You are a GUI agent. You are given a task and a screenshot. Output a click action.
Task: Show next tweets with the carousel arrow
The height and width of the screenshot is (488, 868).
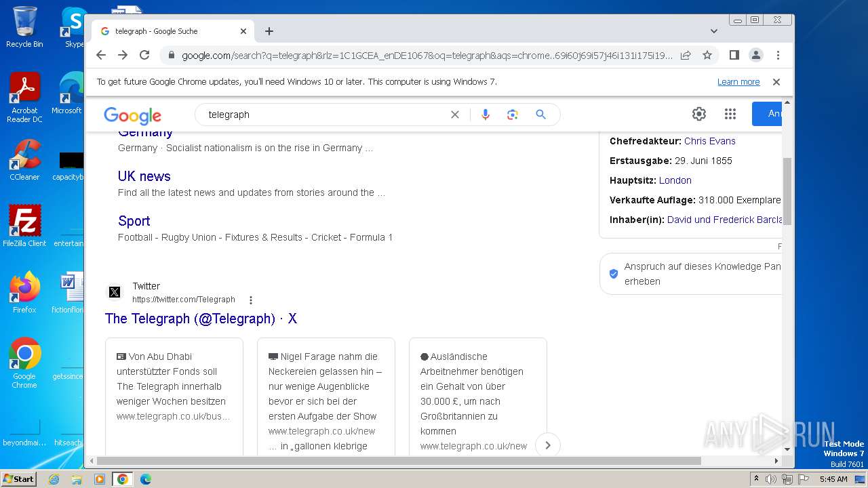pos(548,445)
